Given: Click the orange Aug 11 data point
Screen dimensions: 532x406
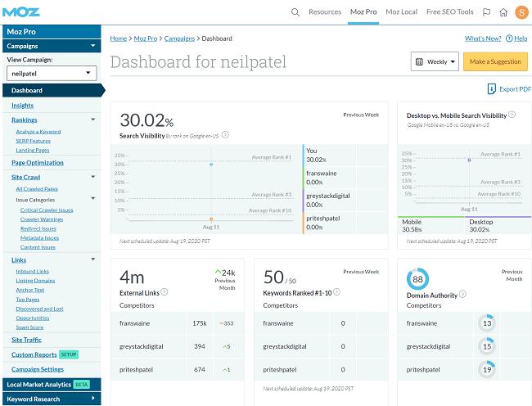Looking at the screenshot, I should pos(211,219).
